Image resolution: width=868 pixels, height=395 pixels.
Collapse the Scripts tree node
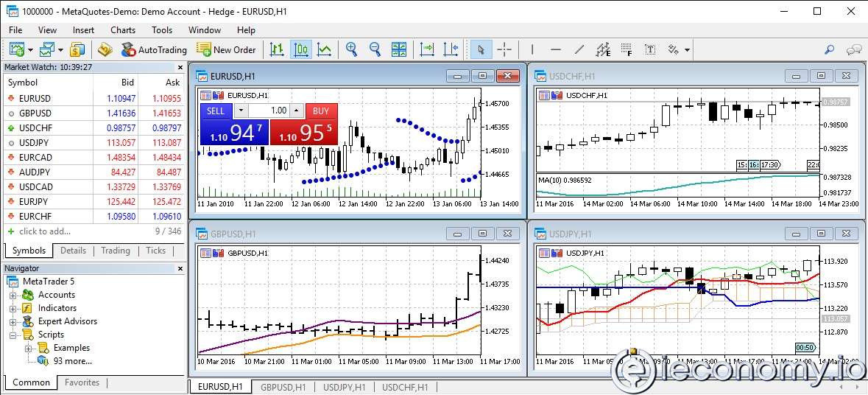[13, 335]
